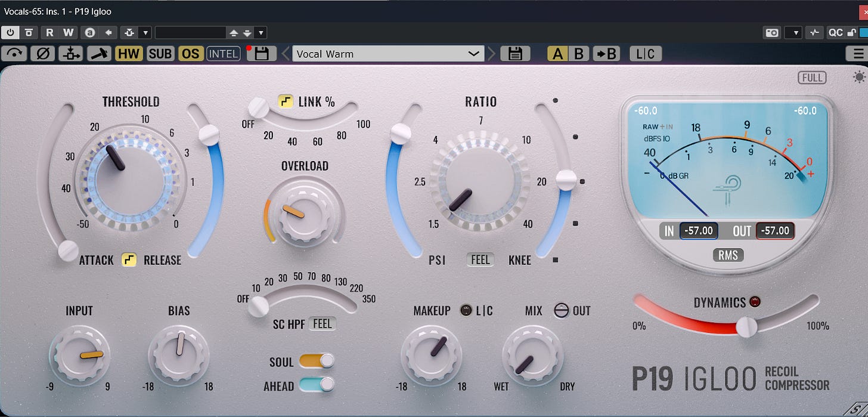Screen dimensions: 868x417
Task: Click the Mix knob
Action: pos(533,354)
